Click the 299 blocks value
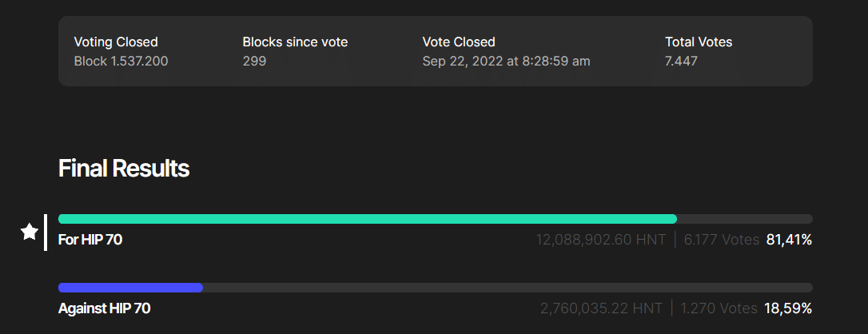Image resolution: width=868 pixels, height=334 pixels. 254,61
